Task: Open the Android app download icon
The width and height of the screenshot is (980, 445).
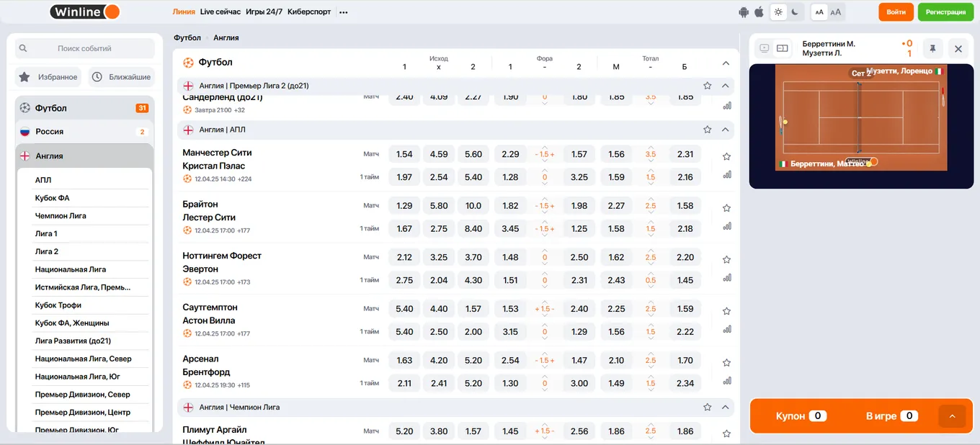Action: pos(744,12)
